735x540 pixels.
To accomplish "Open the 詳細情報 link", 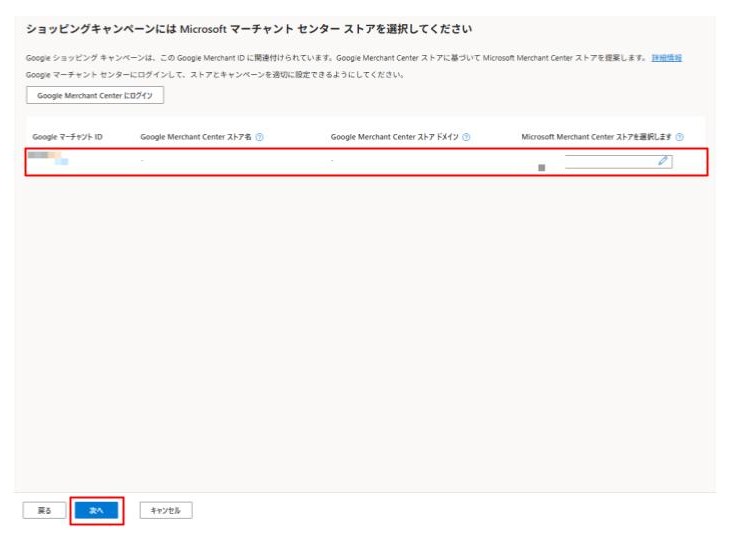I will tap(667, 58).
